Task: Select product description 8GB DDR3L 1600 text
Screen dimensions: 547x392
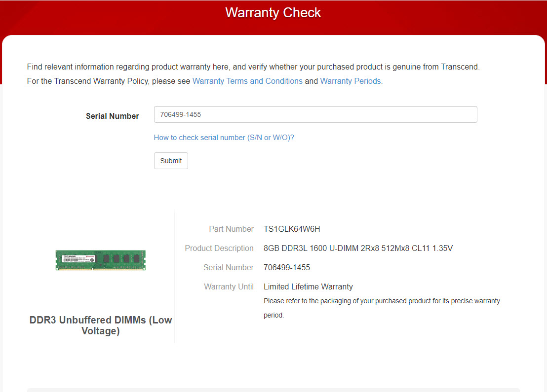Action: click(x=358, y=248)
